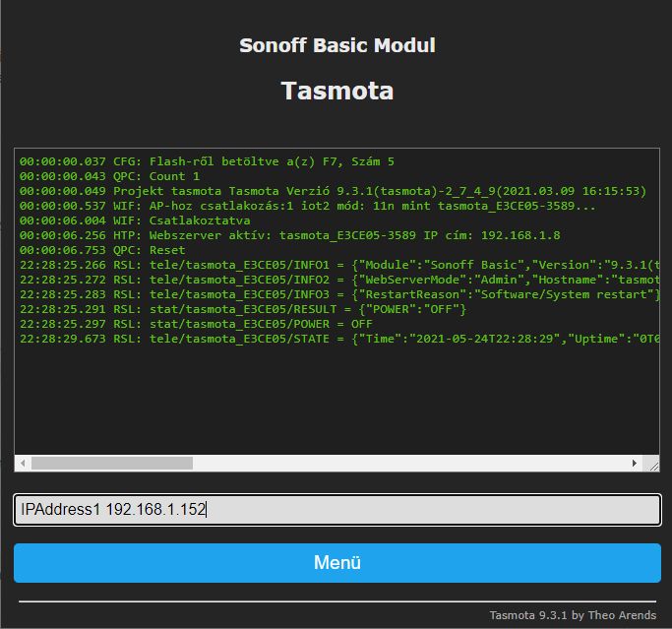Focus the IPAddress1 command input field

[336, 510]
